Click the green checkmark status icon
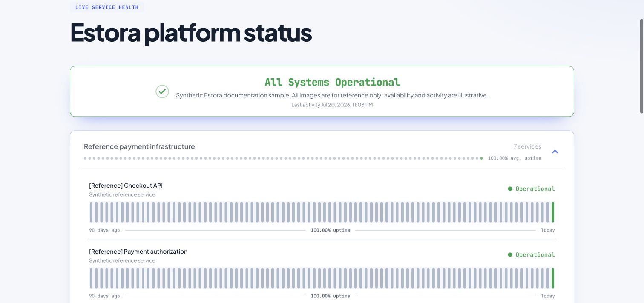644x303 pixels. pyautogui.click(x=162, y=91)
